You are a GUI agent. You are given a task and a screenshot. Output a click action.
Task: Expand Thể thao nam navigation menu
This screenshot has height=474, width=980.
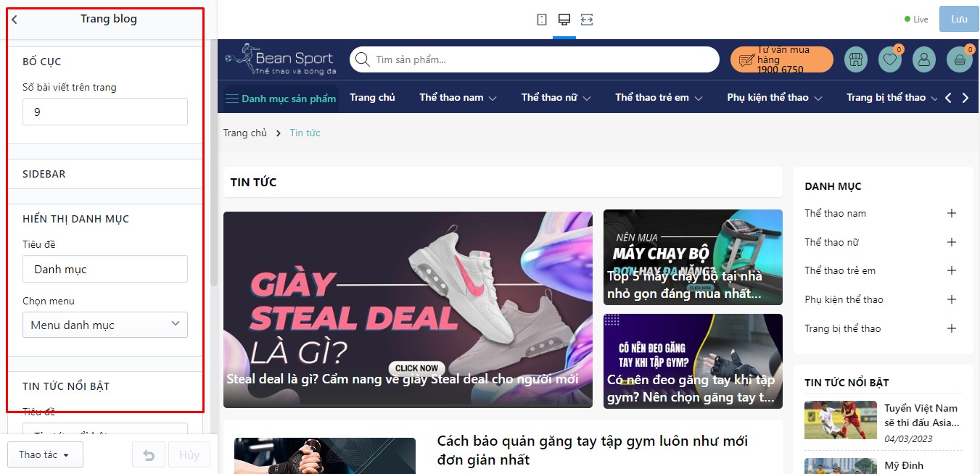point(458,97)
